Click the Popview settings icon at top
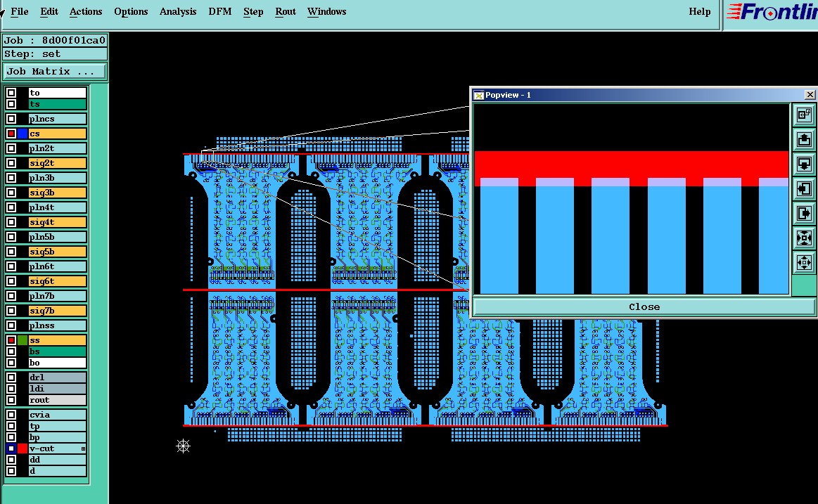Screen dimensions: 818x504 (804, 115)
